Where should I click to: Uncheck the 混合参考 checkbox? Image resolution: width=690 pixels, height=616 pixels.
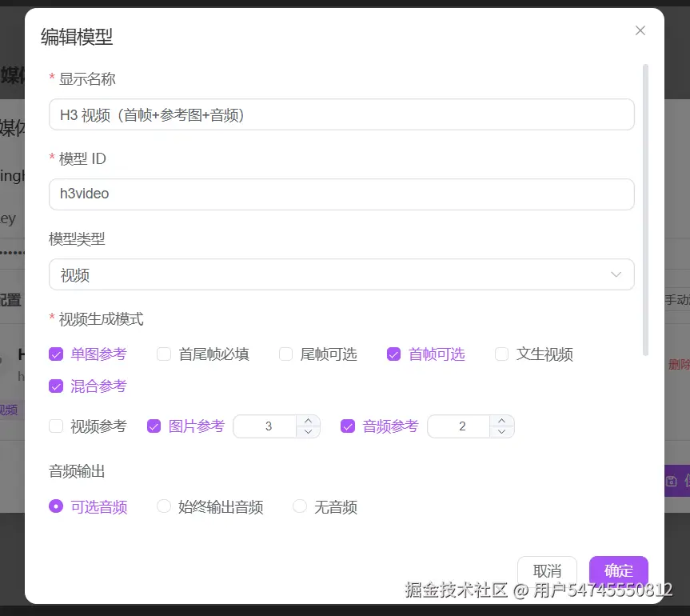56,386
